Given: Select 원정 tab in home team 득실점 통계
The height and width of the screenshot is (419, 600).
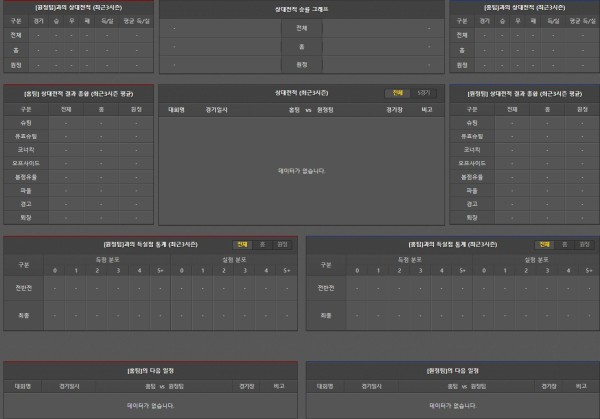Looking at the screenshot, I should [x=282, y=243].
